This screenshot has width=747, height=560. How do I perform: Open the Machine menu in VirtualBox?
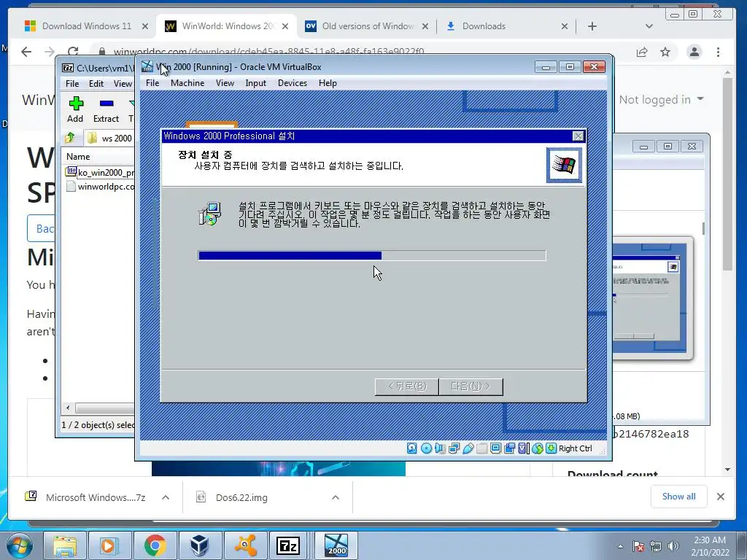click(187, 83)
